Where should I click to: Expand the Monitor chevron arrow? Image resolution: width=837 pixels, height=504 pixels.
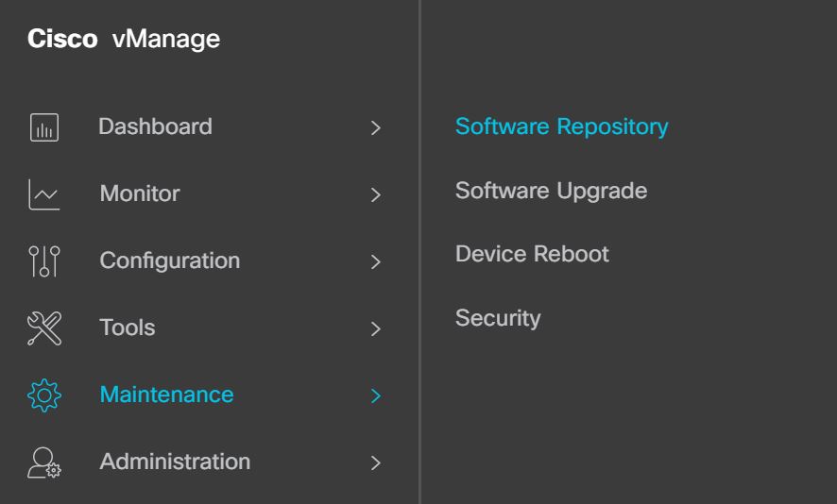click(375, 194)
